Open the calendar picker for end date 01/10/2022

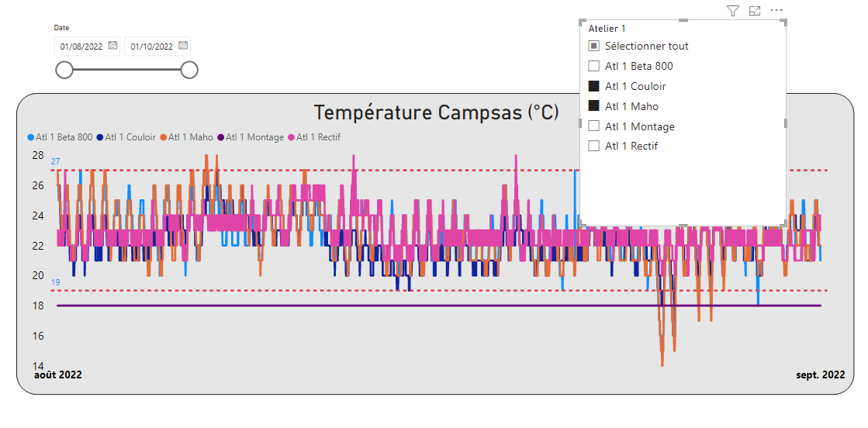click(183, 46)
